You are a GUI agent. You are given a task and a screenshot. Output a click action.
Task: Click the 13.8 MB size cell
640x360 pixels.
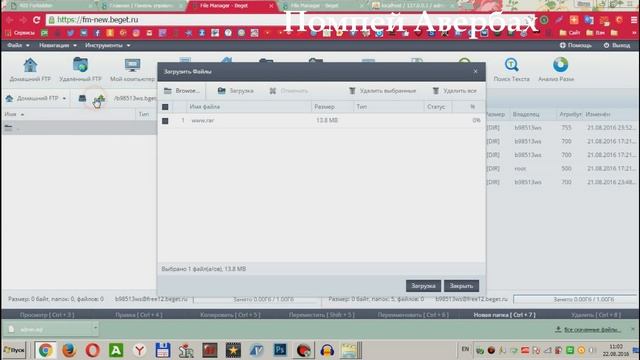pos(327,120)
